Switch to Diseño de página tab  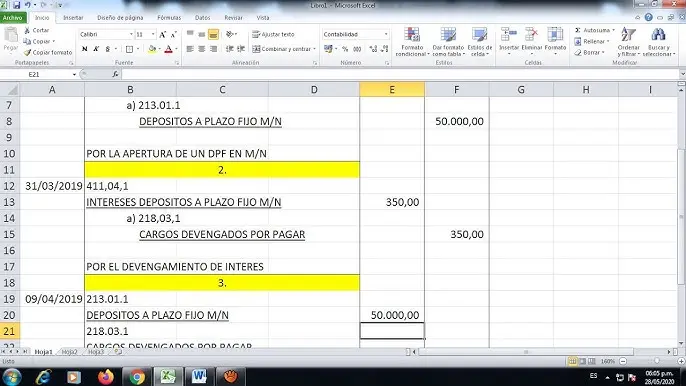click(120, 18)
